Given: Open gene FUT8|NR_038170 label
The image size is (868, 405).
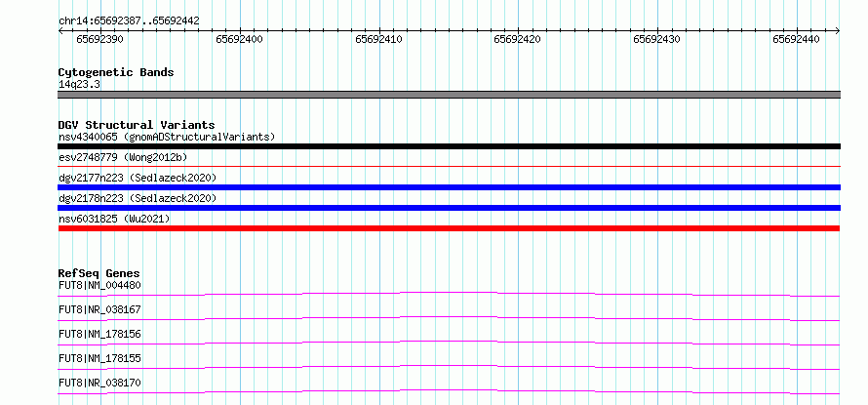Looking at the screenshot, I should (99, 383).
